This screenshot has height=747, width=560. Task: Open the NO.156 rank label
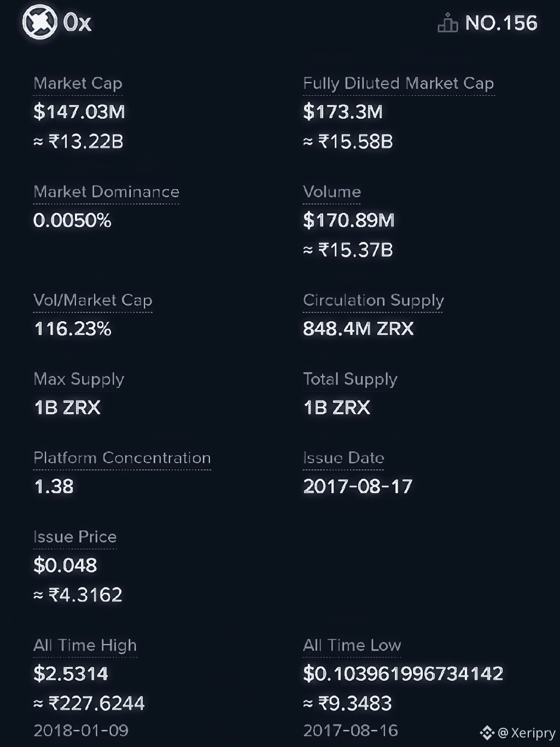coord(501,23)
